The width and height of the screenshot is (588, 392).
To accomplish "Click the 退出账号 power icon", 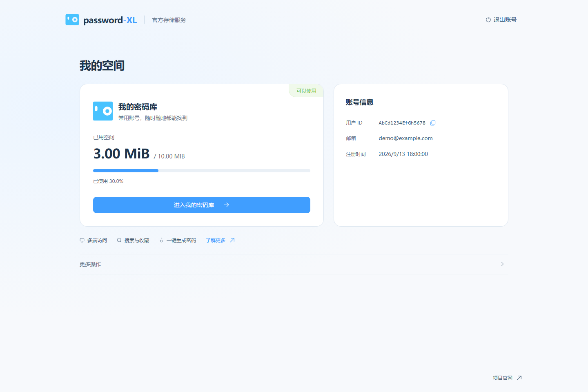I will 488,20.
